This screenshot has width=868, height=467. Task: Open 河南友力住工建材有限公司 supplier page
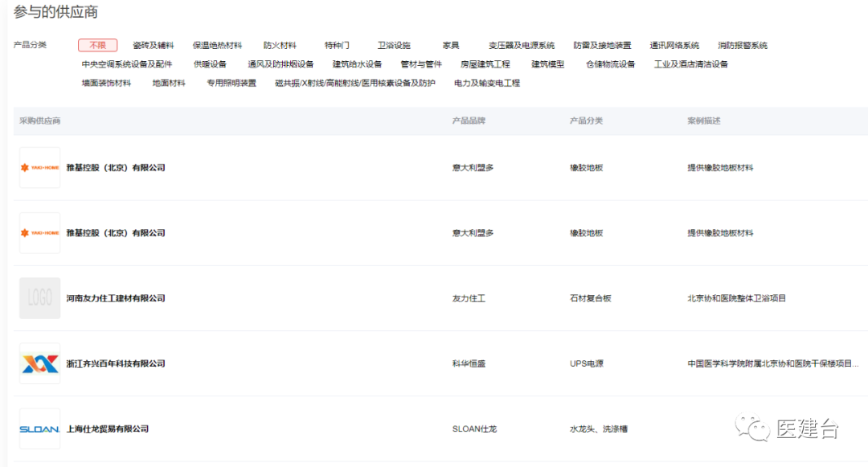point(114,297)
